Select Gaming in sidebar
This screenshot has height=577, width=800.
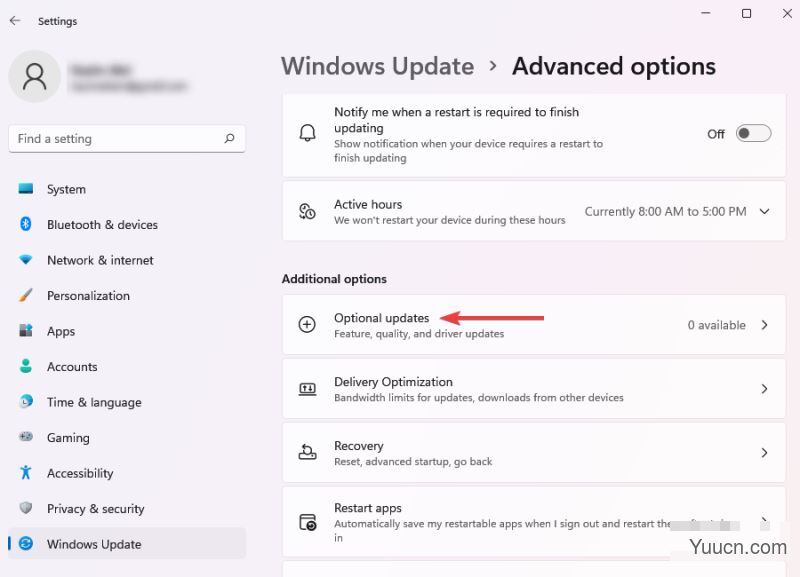pyautogui.click(x=127, y=437)
